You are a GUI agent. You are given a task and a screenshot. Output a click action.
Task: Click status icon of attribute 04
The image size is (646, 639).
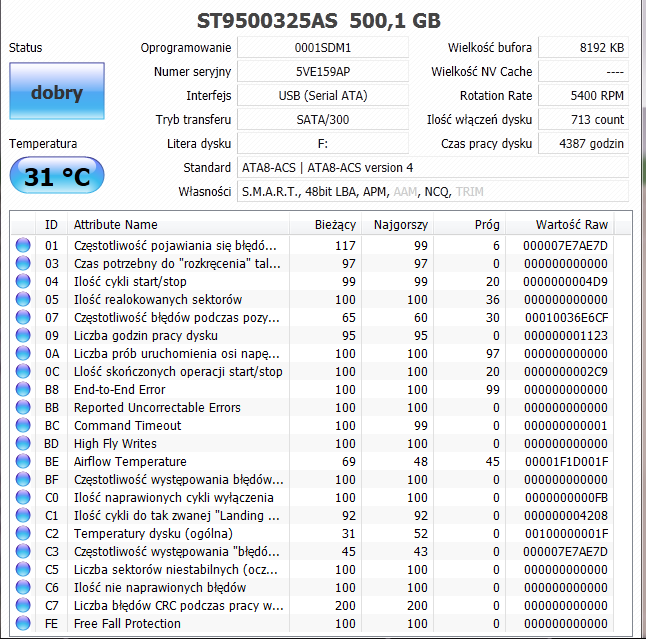[23, 281]
